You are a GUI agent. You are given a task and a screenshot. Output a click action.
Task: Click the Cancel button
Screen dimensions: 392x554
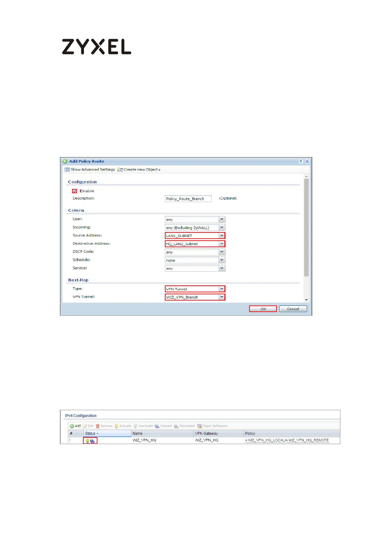tap(293, 309)
